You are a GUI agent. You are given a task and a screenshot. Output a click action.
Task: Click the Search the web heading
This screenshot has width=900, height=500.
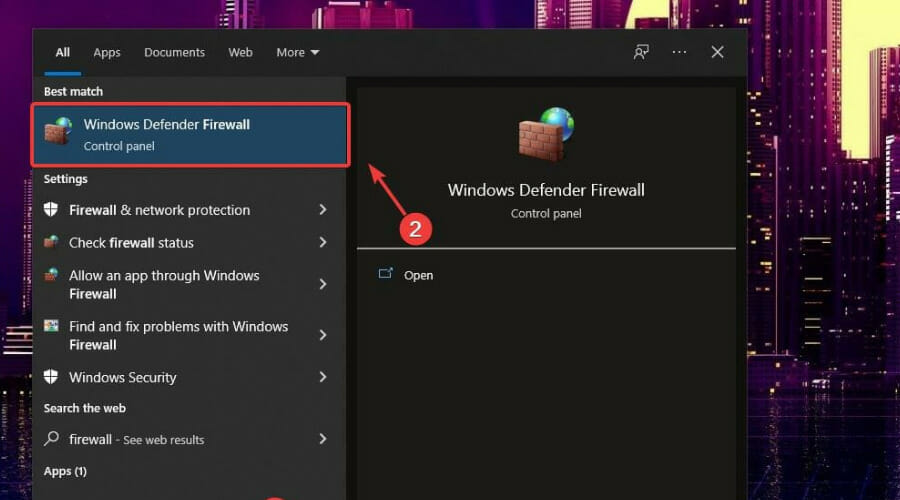[84, 408]
